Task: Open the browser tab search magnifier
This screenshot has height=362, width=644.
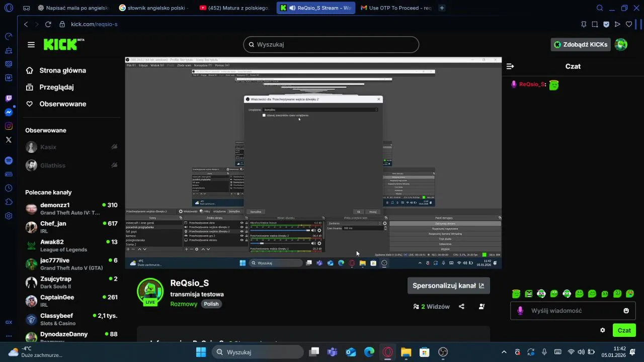Action: point(600,8)
